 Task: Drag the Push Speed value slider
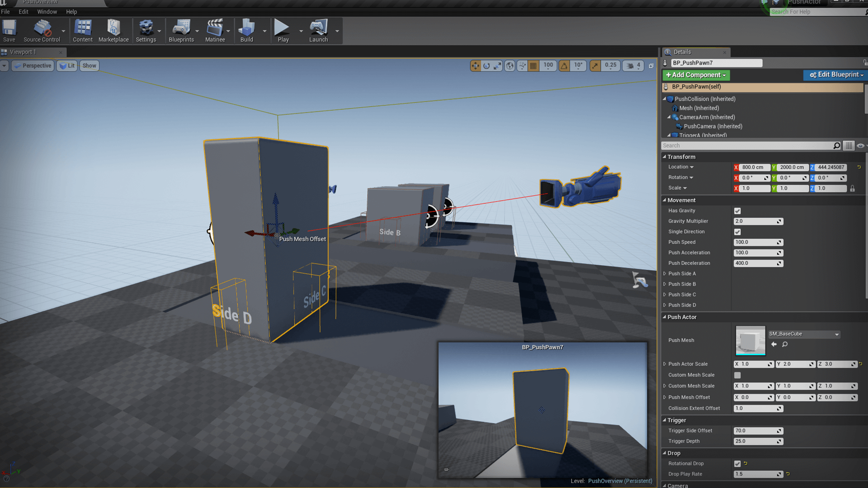click(x=758, y=242)
